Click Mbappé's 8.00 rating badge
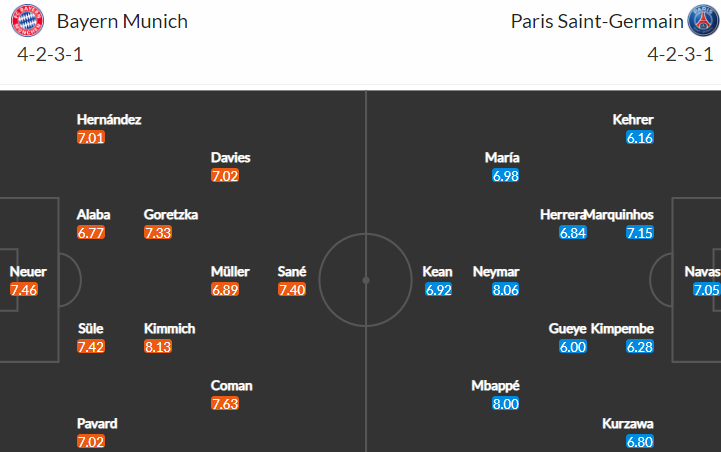This screenshot has width=721, height=452. tap(505, 404)
